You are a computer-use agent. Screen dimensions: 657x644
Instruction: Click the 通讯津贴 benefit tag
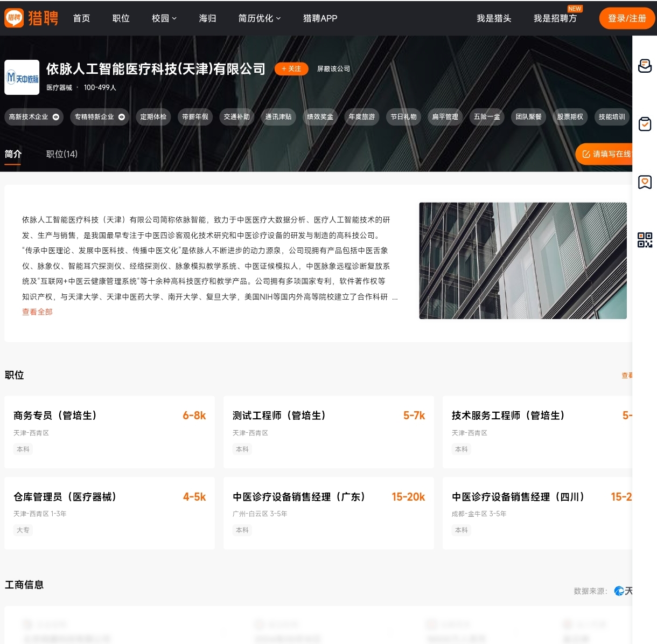(278, 117)
